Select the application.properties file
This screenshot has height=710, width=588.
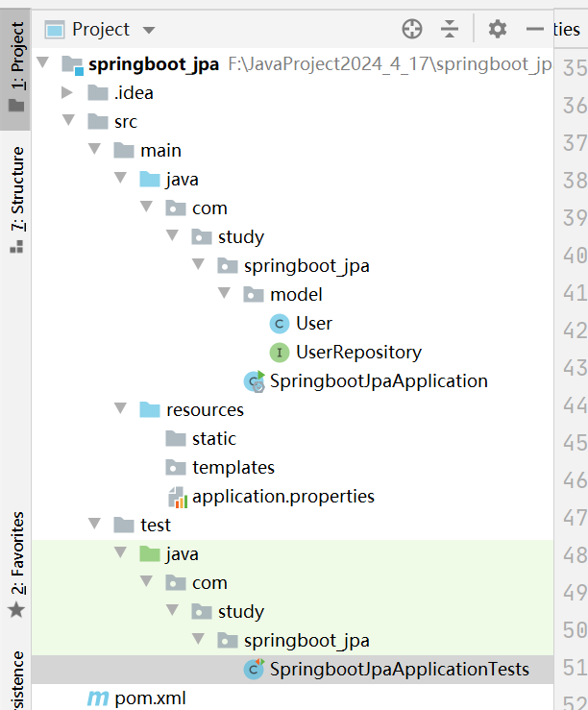[282, 497]
